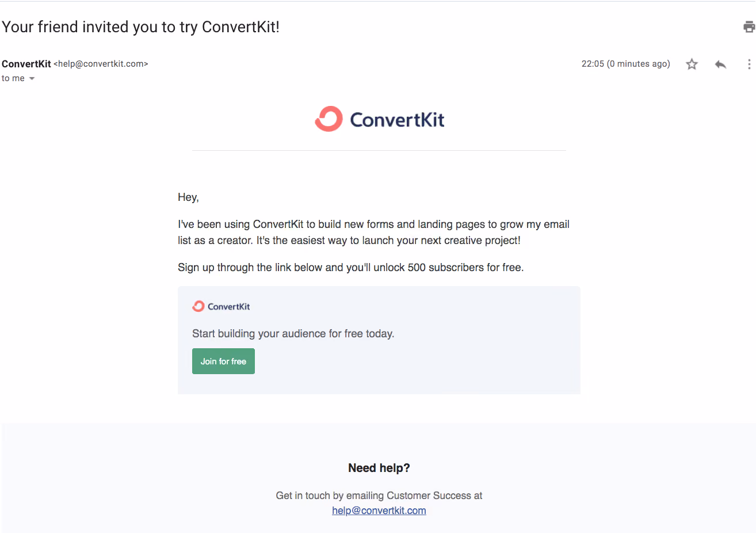The height and width of the screenshot is (533, 756).
Task: Click the 'Get in touch by emailing' line
Action: tap(379, 496)
